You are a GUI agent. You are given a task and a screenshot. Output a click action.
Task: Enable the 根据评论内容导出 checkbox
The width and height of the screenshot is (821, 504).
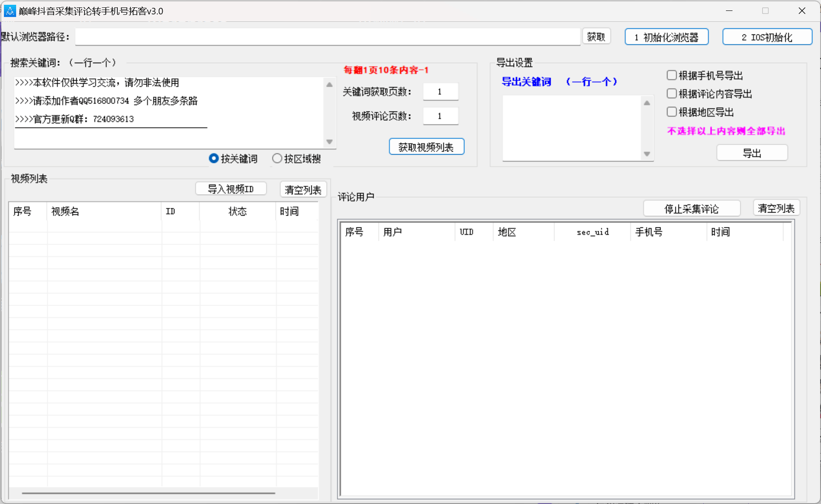(x=709, y=94)
